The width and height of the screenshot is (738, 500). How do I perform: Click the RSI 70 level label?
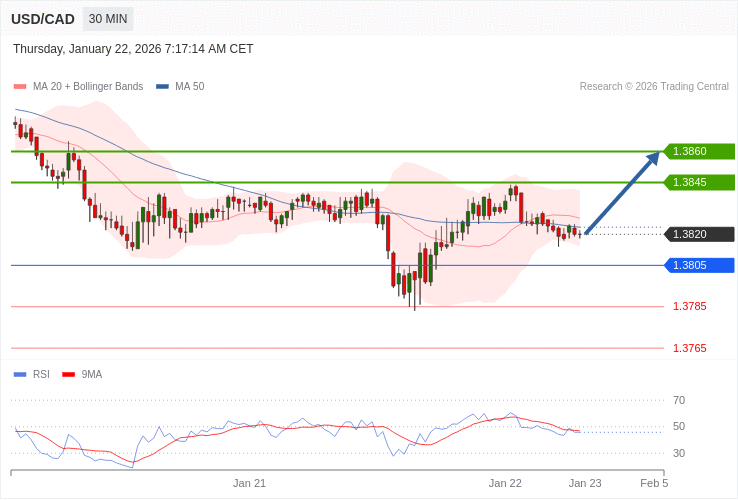[x=679, y=400]
